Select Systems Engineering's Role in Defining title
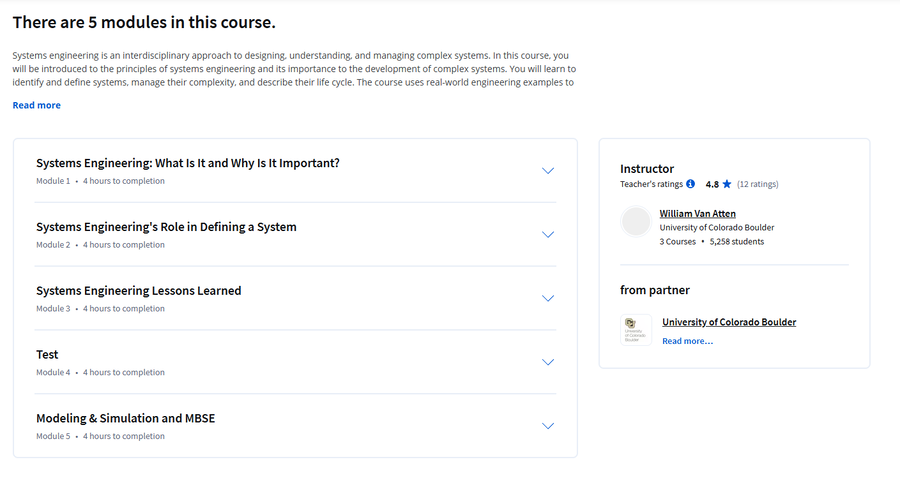This screenshot has height=492, width=900. coord(166,227)
